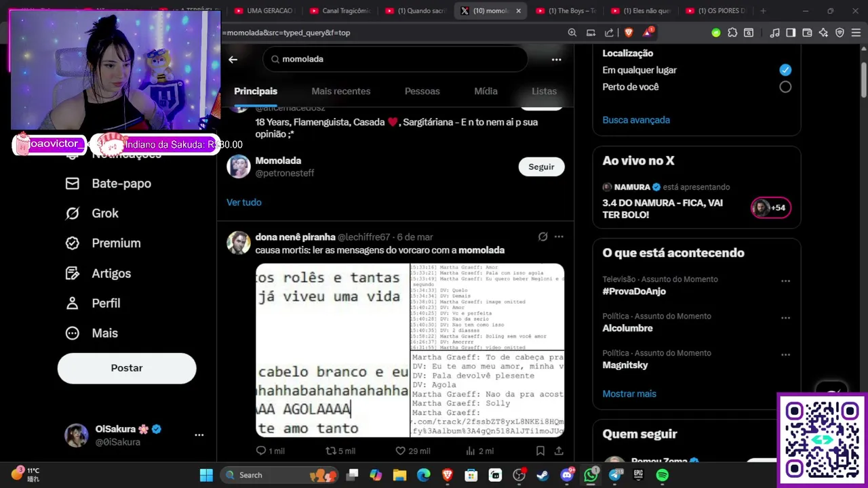Open Brave Wallet icon
Screen dimensions: 868x488
point(807,33)
